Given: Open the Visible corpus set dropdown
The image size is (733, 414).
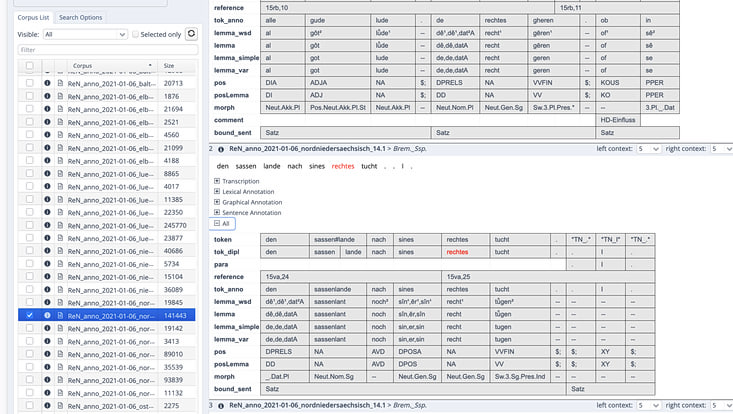Looking at the screenshot, I should (85, 35).
